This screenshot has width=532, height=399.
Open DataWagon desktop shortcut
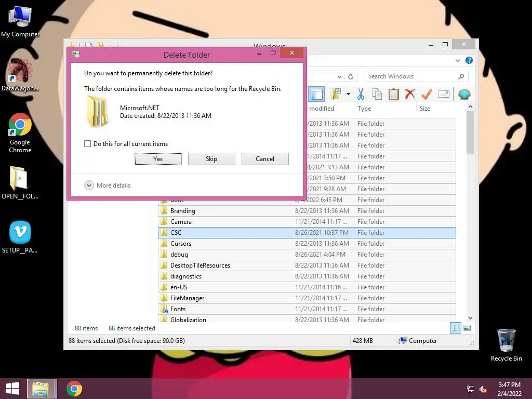point(20,75)
